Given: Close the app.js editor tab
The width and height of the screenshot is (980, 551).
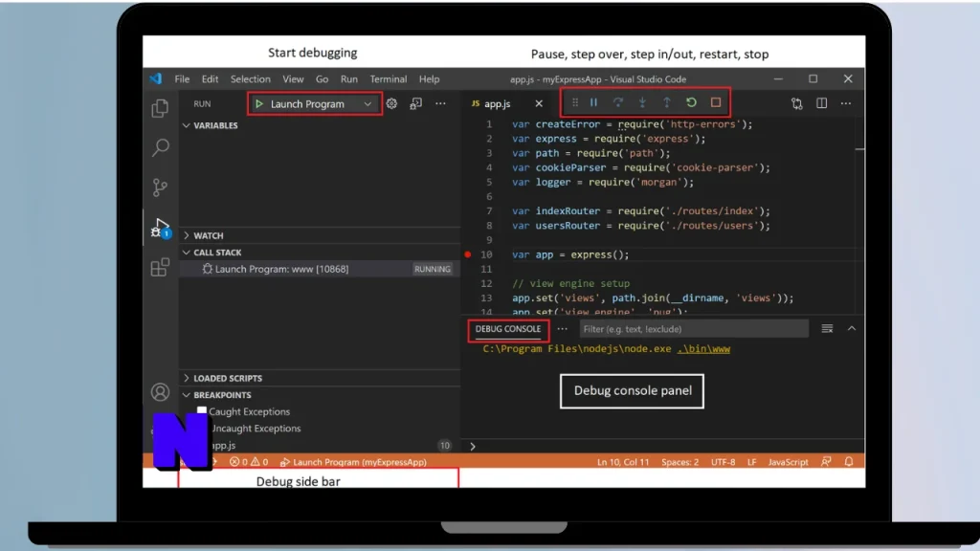Looking at the screenshot, I should (539, 103).
